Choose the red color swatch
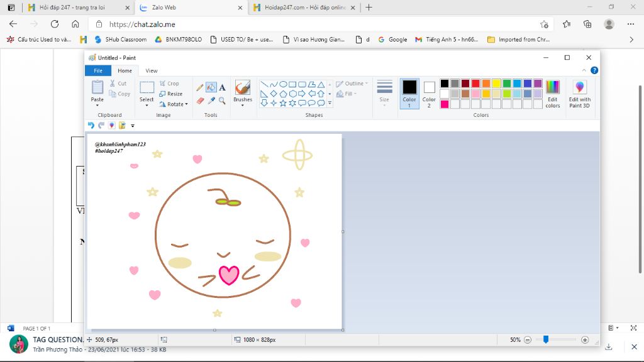This screenshot has width=644, height=362. (x=475, y=84)
